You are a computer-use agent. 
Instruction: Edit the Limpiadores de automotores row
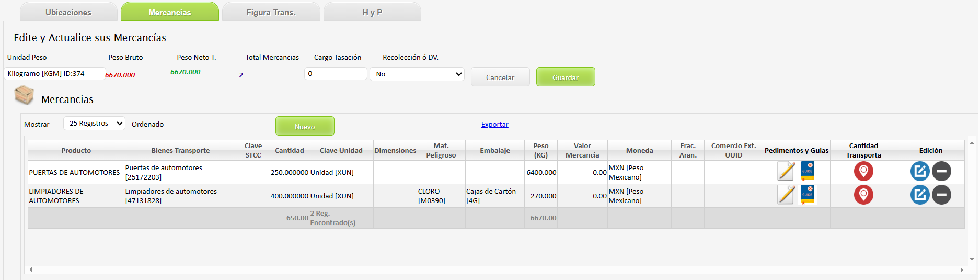[919, 195]
